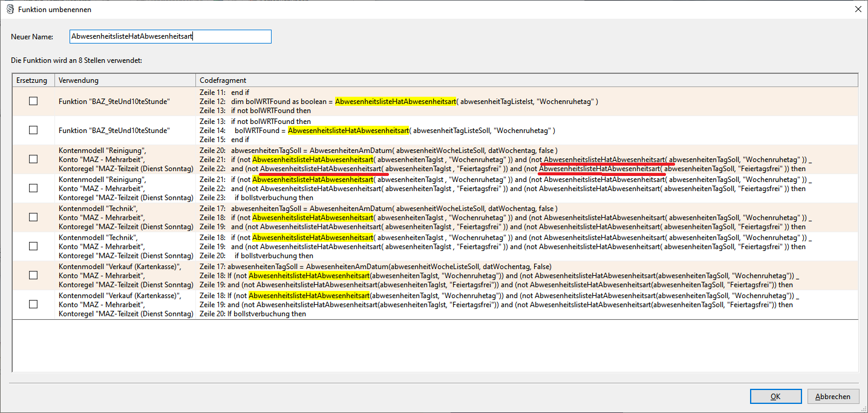The image size is (868, 413).
Task: Select checkbox of Verkauf (Kartenkasse) row starting Zeile 17
Action: (x=33, y=275)
